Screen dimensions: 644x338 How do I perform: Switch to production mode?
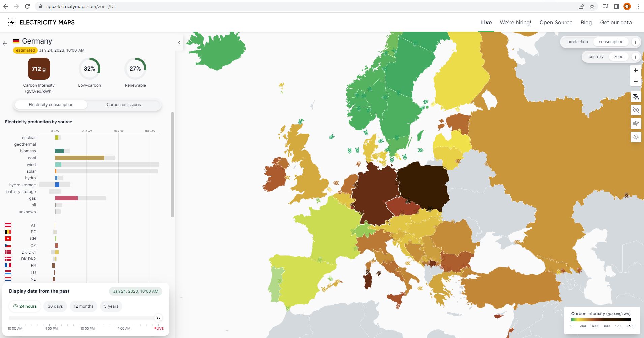tap(577, 42)
